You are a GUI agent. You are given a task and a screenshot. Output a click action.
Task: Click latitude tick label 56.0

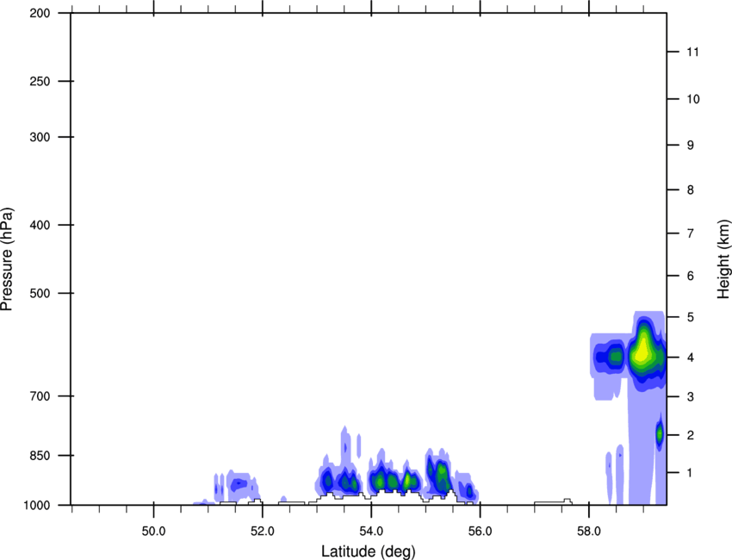tap(480, 532)
